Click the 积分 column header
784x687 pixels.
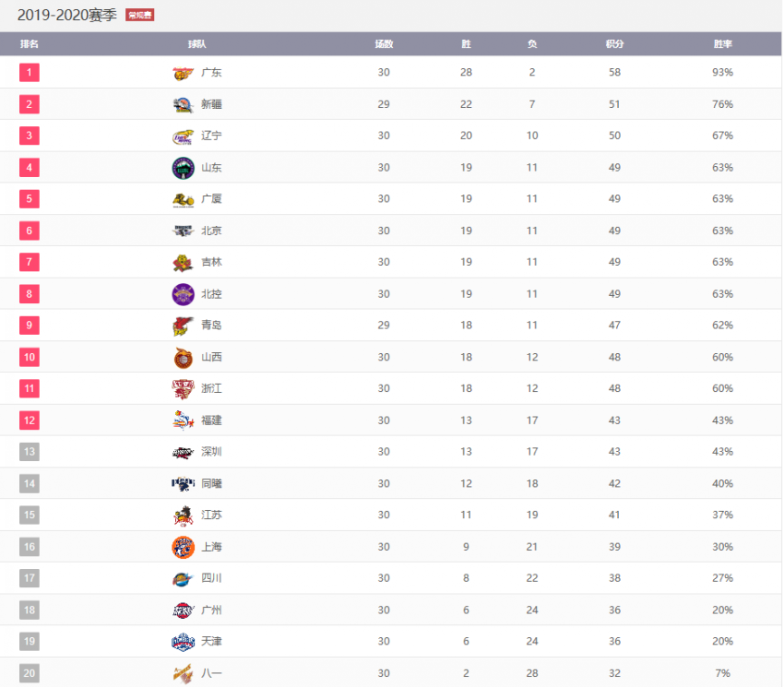614,44
